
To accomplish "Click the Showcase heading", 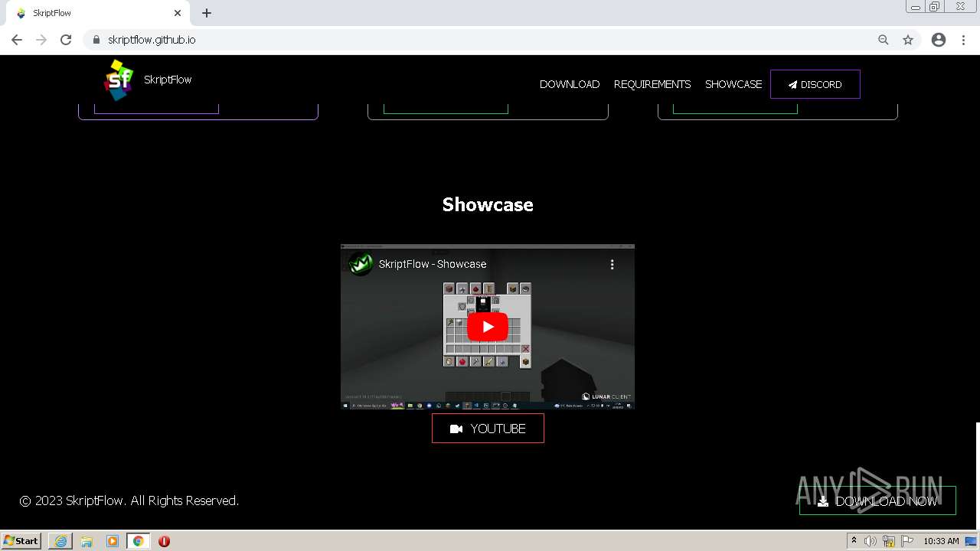I will [x=488, y=204].
